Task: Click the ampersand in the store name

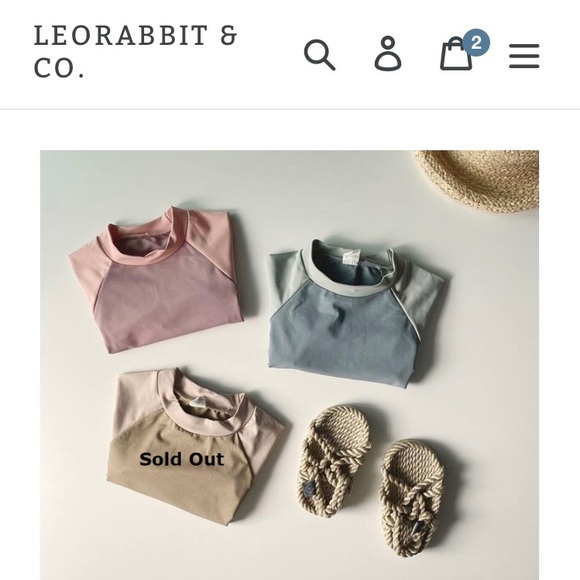Action: (x=228, y=36)
